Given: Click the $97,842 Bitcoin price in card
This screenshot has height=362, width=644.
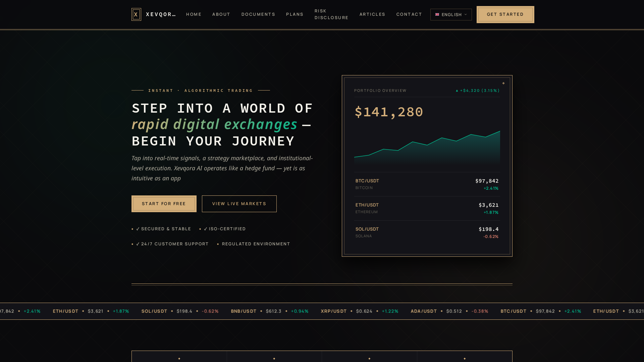Looking at the screenshot, I should [x=487, y=181].
